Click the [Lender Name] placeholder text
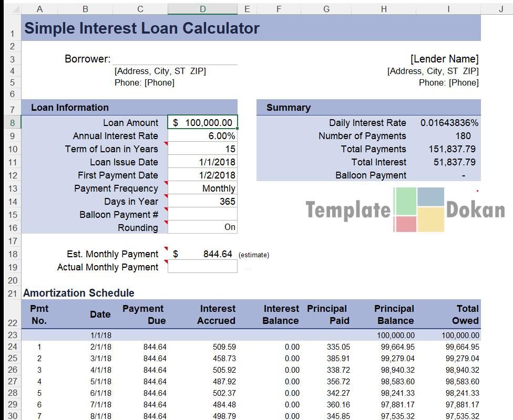This screenshot has height=420, width=513. 444,59
